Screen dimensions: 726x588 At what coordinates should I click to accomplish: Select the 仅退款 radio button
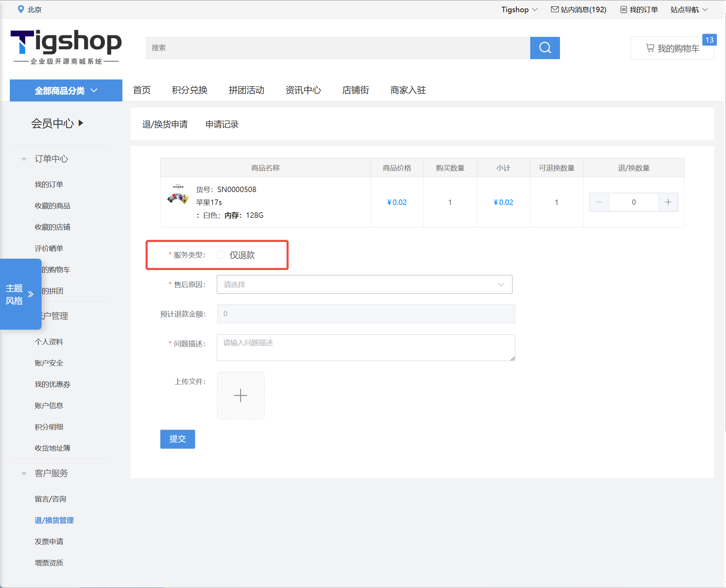pyautogui.click(x=220, y=255)
